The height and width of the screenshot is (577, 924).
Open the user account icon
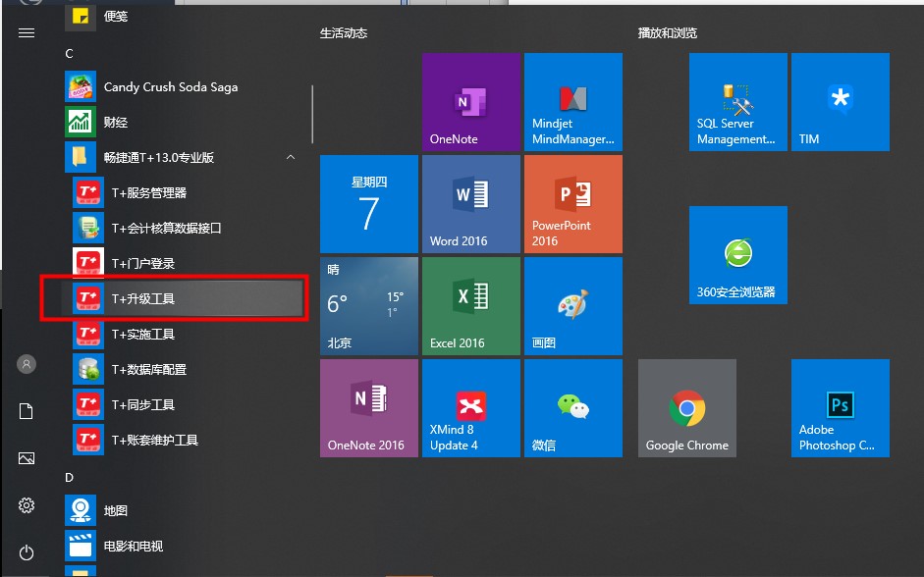27,364
